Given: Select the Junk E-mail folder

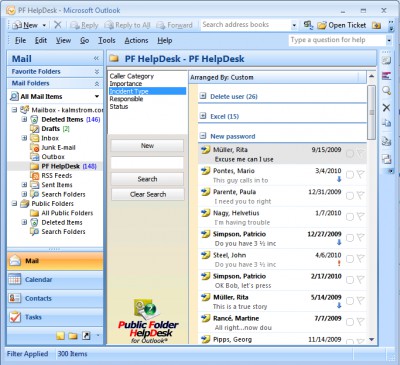Looking at the screenshot, I should pos(58,147).
